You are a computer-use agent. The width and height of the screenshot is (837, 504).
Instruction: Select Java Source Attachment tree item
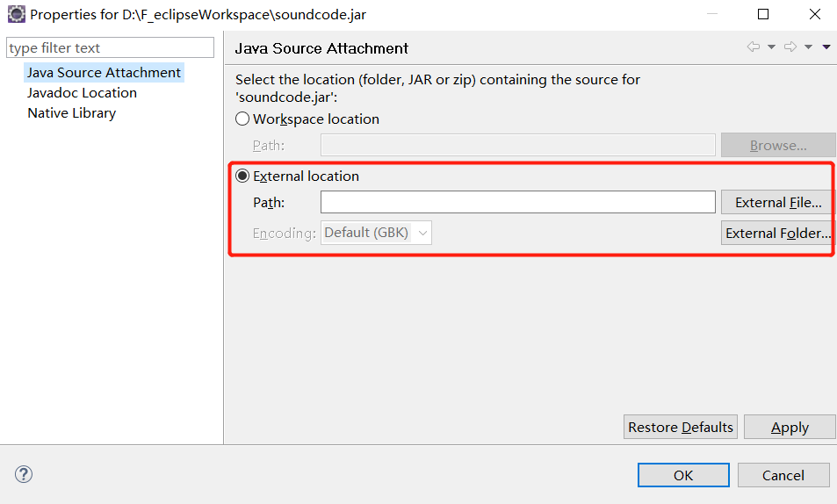click(x=105, y=73)
